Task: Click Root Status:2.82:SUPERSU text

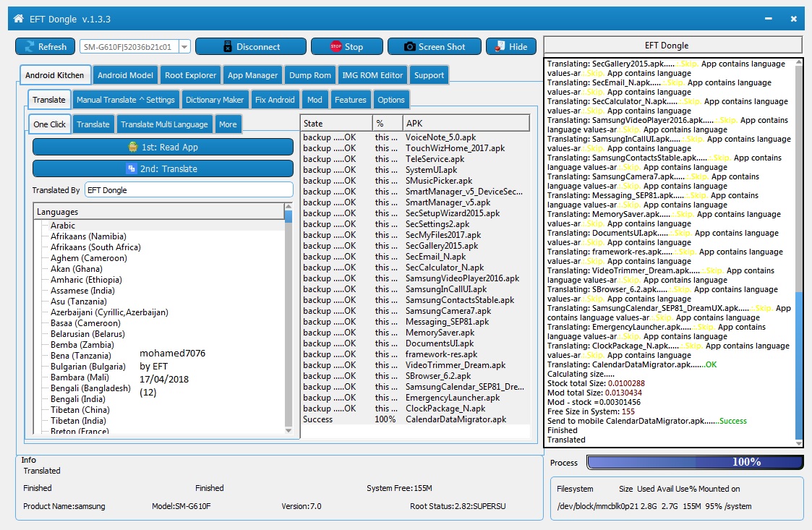Action: [458, 506]
